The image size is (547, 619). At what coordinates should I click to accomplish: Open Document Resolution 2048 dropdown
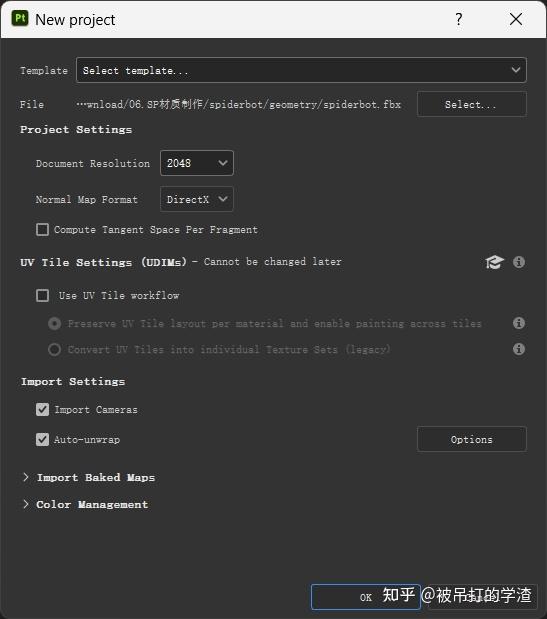[x=197, y=163]
